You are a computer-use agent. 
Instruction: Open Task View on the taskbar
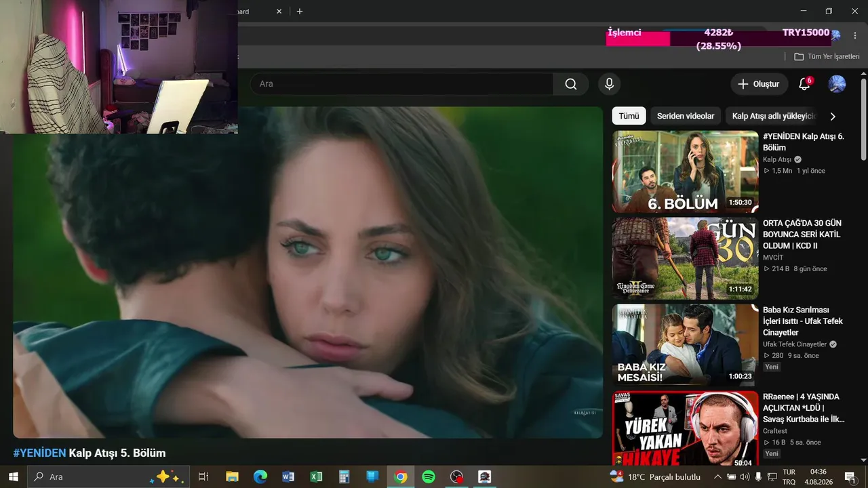[x=203, y=476]
